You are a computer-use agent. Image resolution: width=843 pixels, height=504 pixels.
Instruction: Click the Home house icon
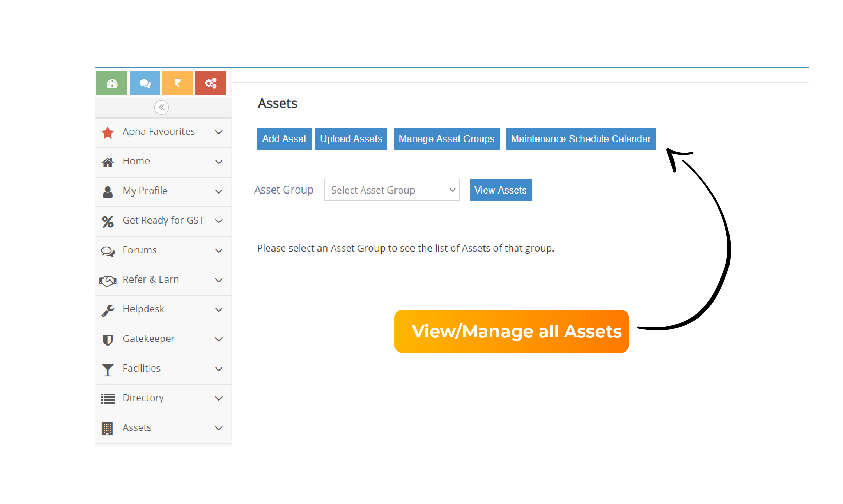click(x=108, y=162)
